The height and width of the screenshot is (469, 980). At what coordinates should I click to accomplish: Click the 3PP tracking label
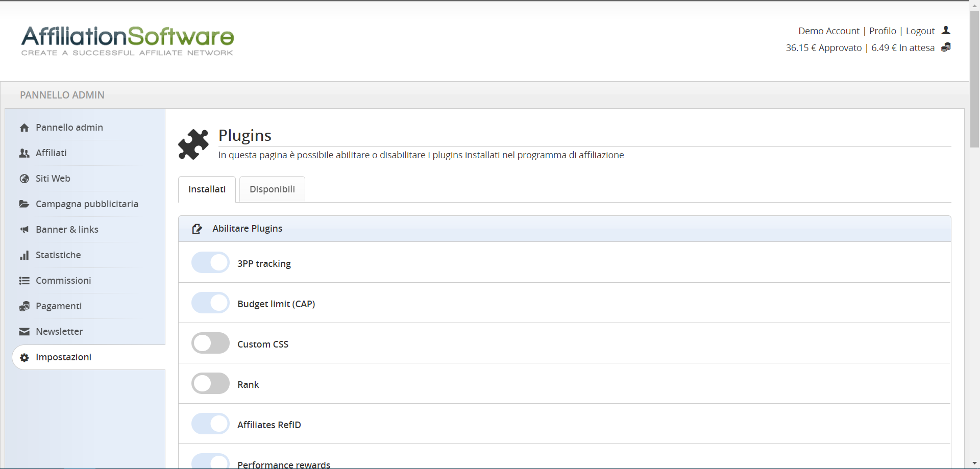[x=264, y=264]
